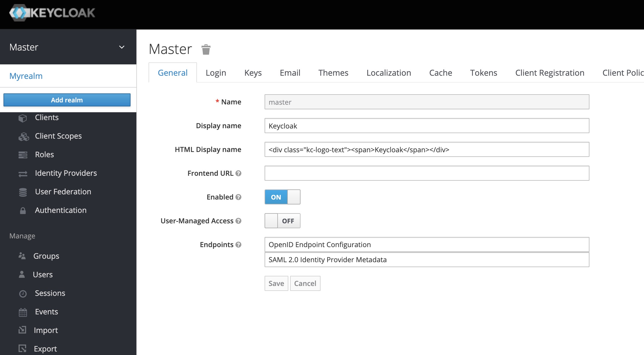Open the Tokens tab
This screenshot has height=355, width=644.
pos(483,73)
